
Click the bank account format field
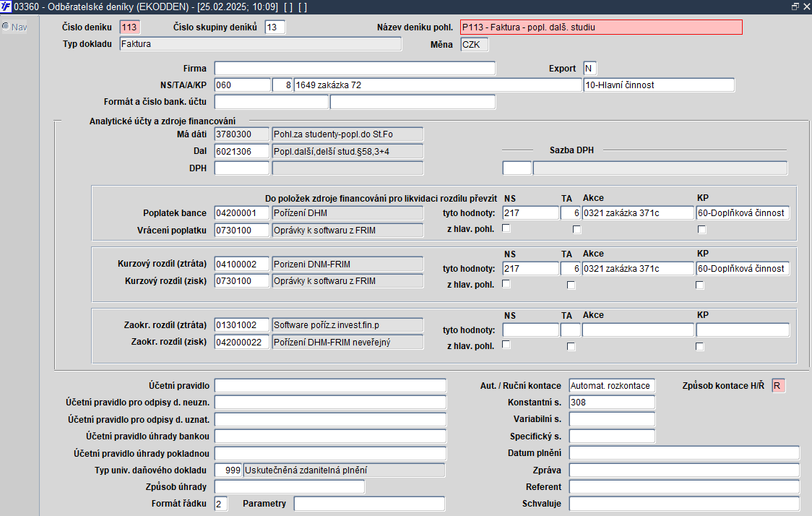tap(272, 102)
